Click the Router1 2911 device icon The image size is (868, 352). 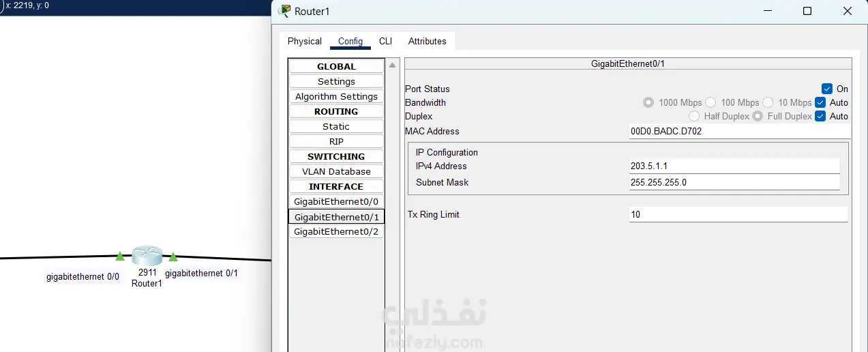tap(147, 256)
